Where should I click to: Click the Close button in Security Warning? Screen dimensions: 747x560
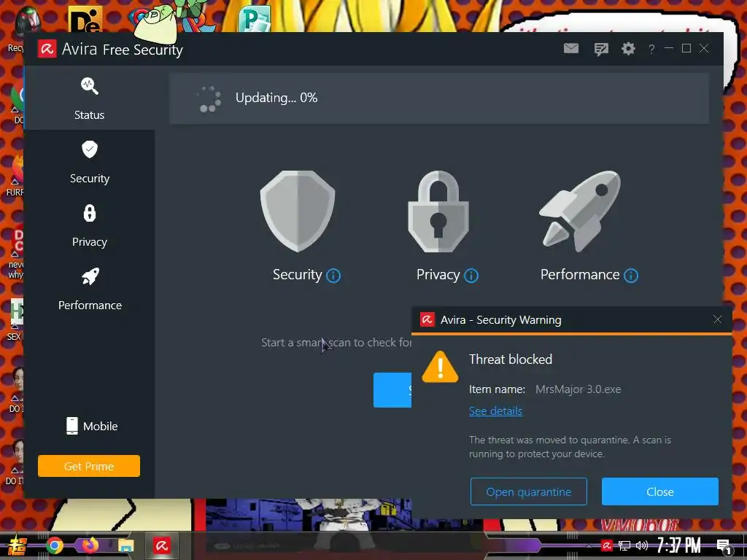click(659, 491)
